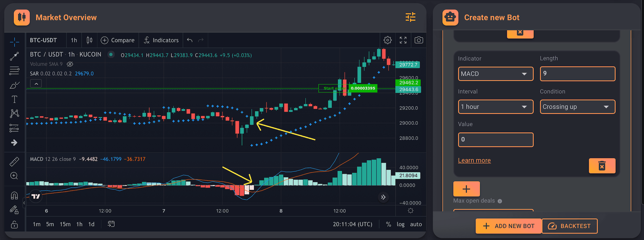Open chart settings gear icon

387,40
